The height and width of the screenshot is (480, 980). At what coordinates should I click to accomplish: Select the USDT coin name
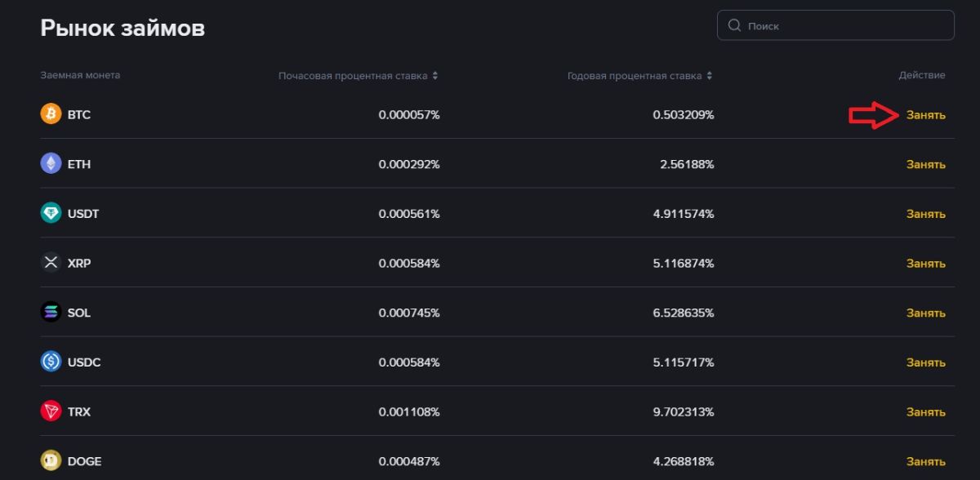(83, 214)
